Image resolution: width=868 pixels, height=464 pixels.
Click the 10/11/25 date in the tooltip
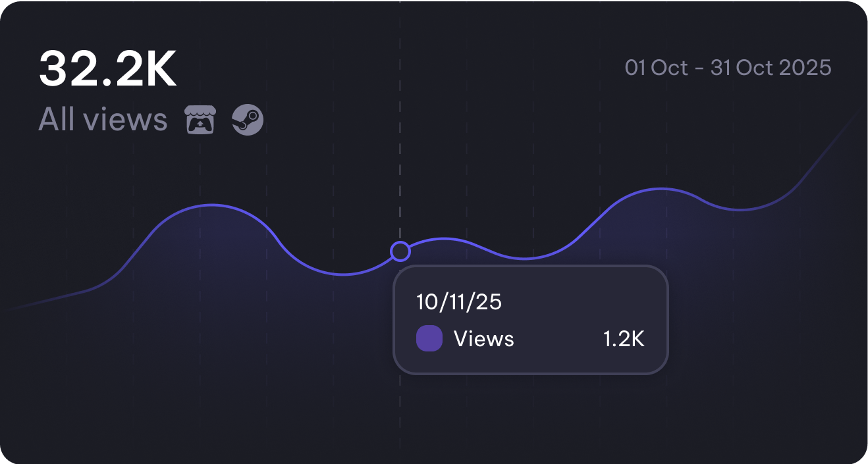pyautogui.click(x=459, y=302)
